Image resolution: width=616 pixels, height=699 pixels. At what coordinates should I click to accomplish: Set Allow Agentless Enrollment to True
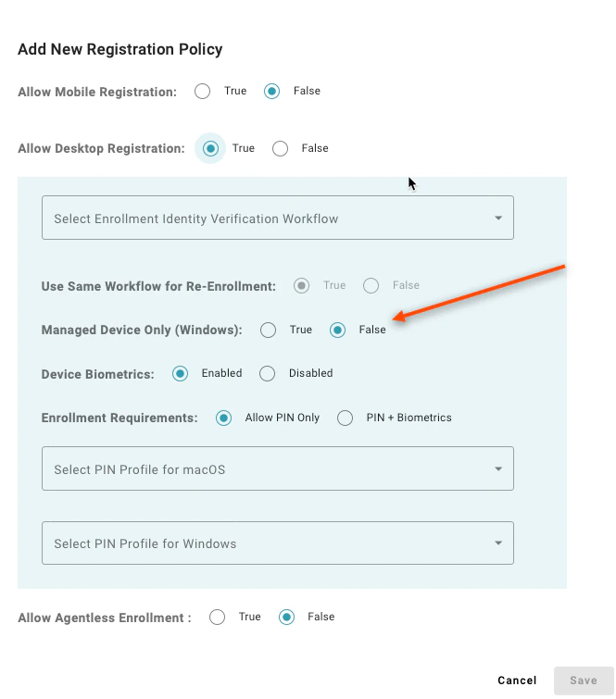pos(218,618)
